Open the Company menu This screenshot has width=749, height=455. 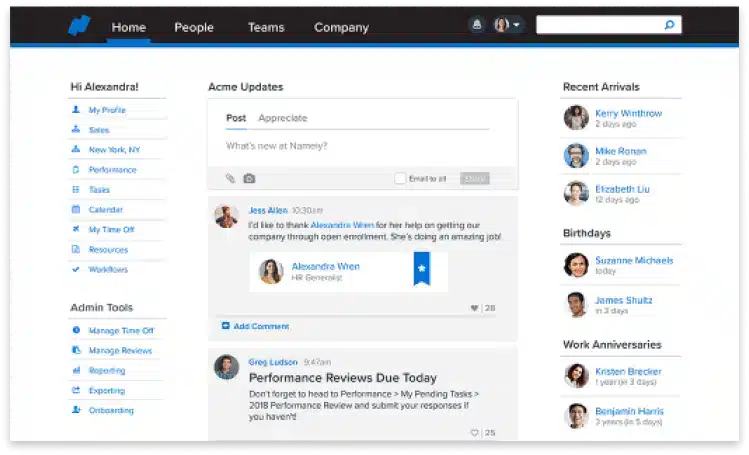coord(341,27)
